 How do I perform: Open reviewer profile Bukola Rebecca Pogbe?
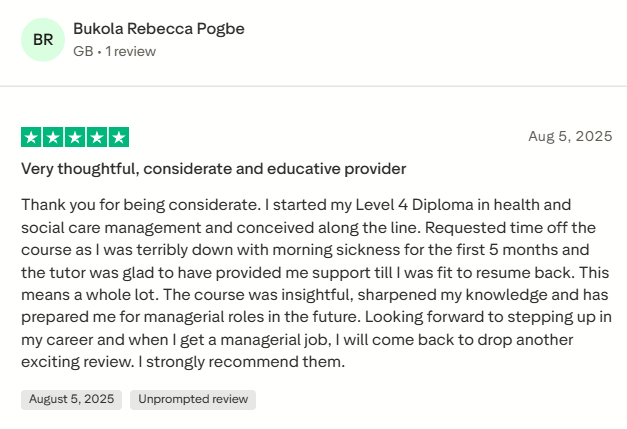tap(159, 28)
